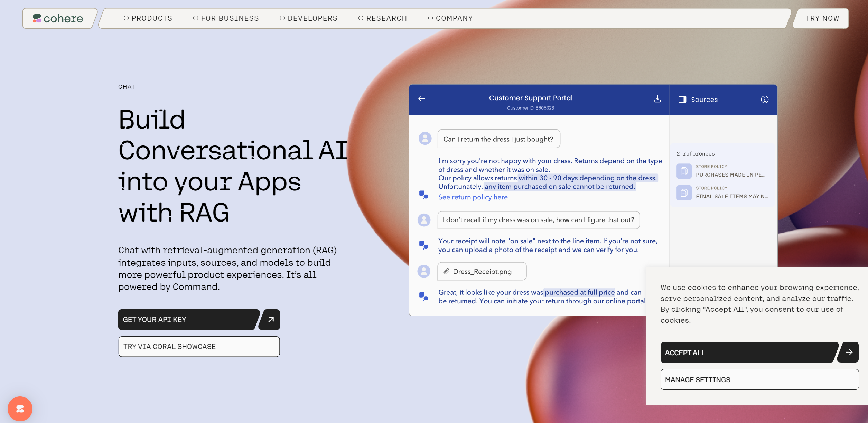This screenshot has height=423, width=868.
Task: Click the CHAT section label
Action: pos(127,87)
